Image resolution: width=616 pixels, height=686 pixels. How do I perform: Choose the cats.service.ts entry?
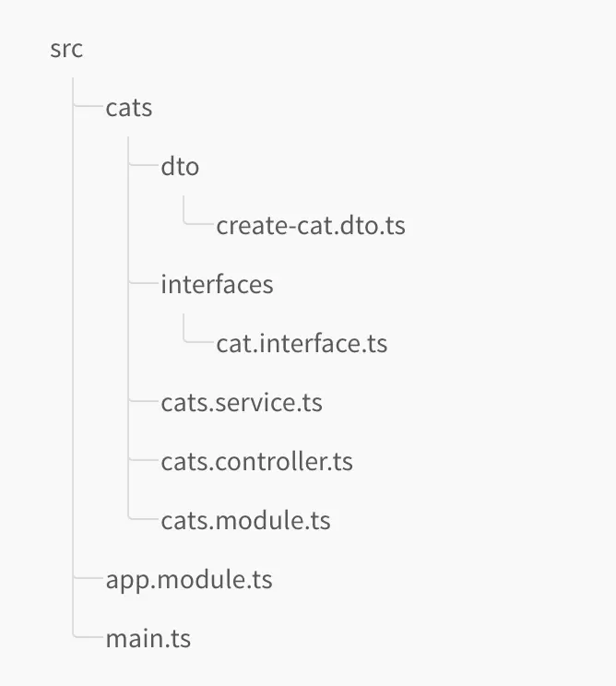point(242,402)
